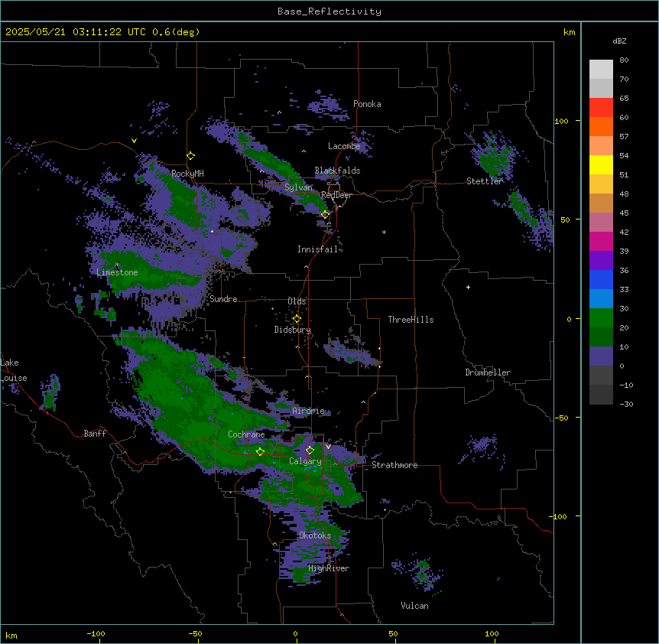Click the Base_Reflectivity title text

click(x=329, y=11)
